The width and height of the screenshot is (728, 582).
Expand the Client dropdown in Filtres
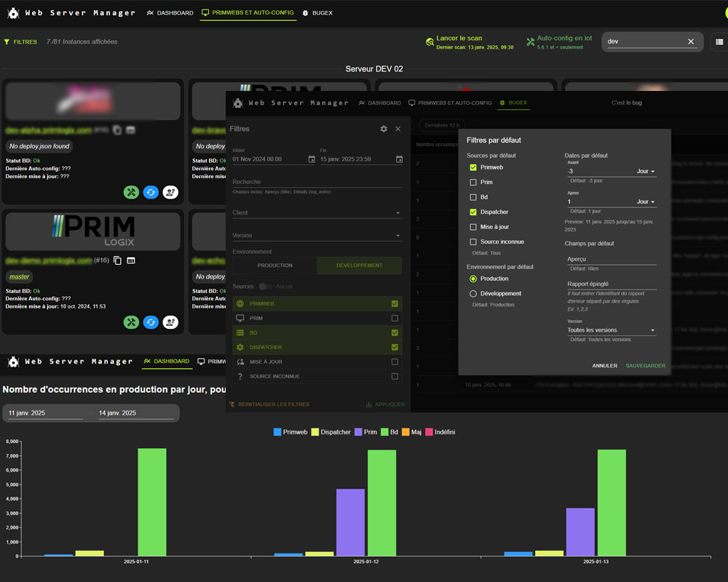[x=397, y=213]
